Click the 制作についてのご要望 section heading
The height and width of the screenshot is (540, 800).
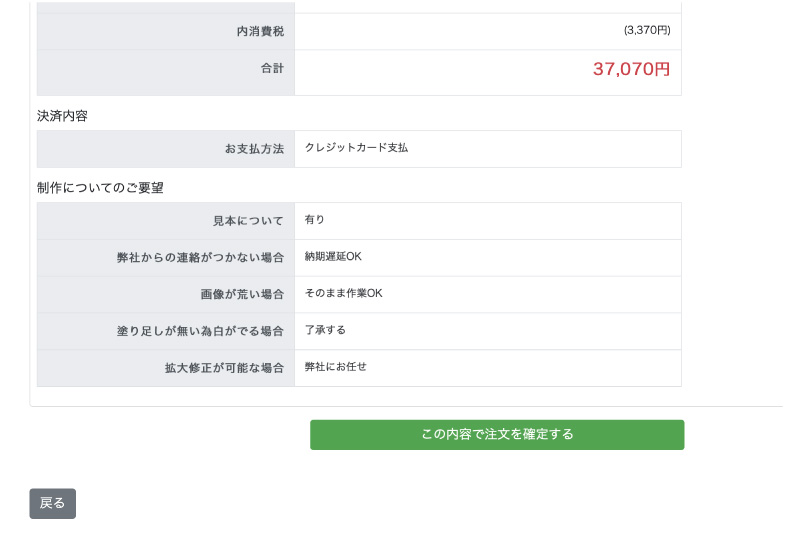coord(100,188)
